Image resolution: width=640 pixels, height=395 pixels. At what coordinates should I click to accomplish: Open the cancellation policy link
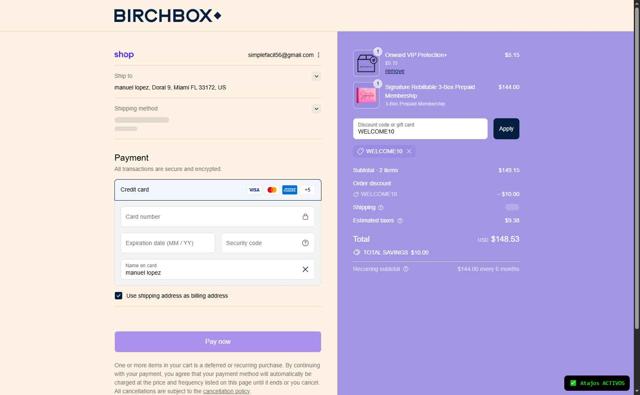click(x=227, y=391)
